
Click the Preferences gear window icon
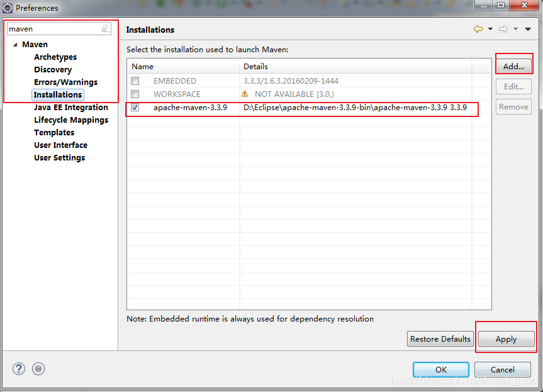[8, 8]
